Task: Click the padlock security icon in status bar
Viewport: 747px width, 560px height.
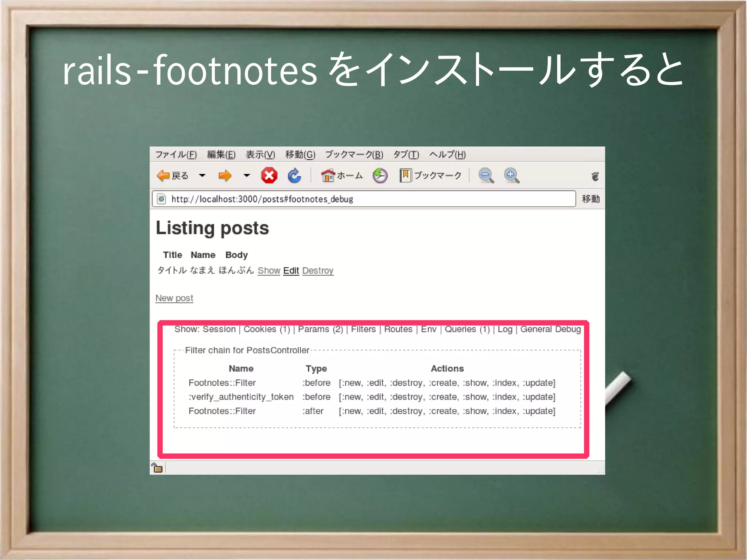Action: pyautogui.click(x=157, y=468)
